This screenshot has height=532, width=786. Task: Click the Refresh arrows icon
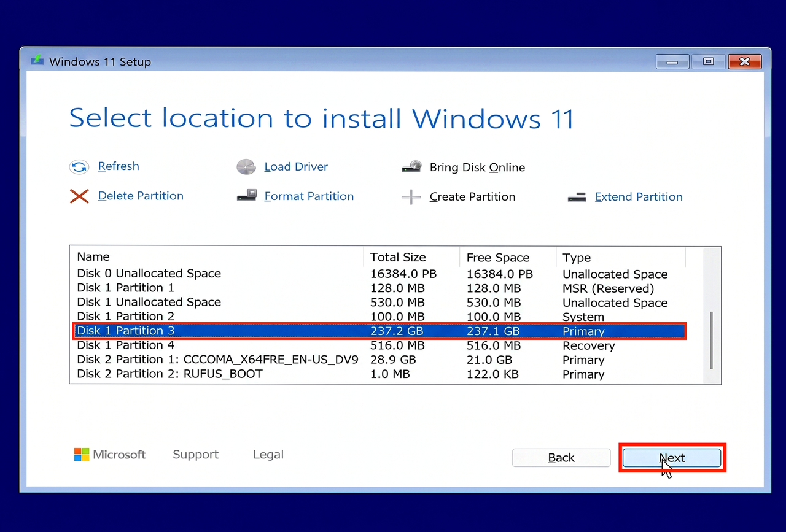pyautogui.click(x=79, y=167)
